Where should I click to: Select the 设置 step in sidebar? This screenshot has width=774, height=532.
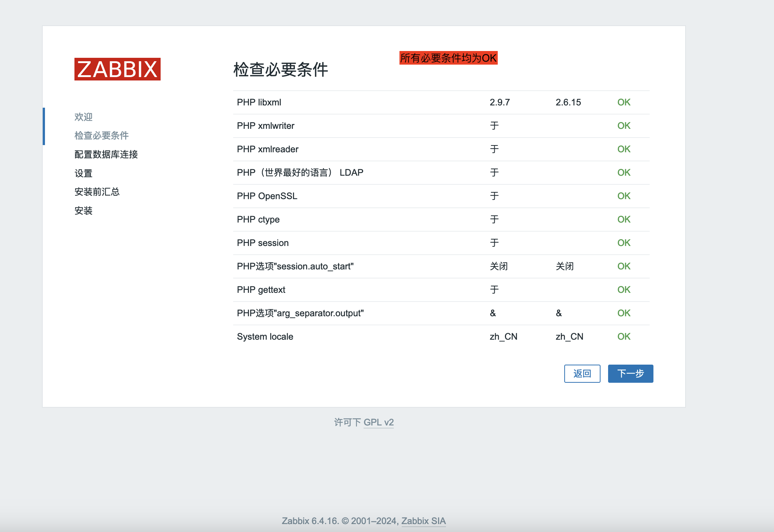click(84, 173)
